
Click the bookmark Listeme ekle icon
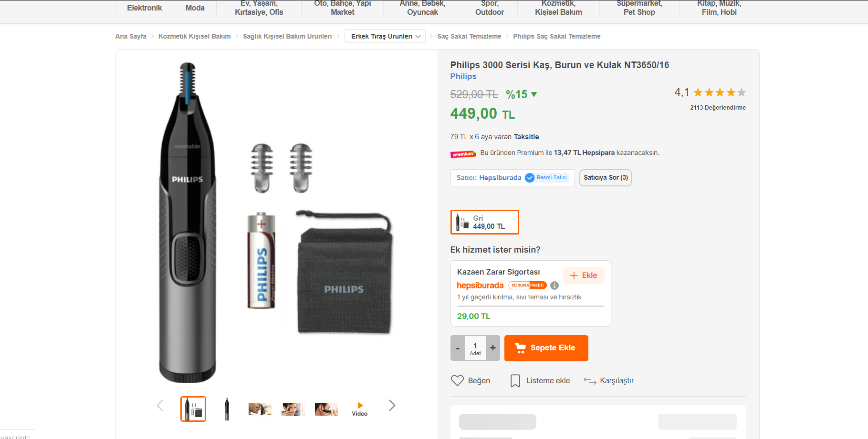point(515,380)
